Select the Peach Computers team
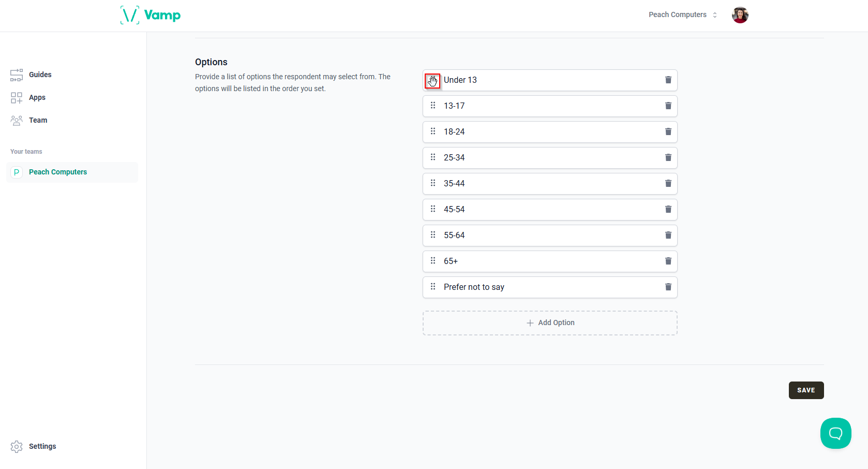 (x=72, y=172)
